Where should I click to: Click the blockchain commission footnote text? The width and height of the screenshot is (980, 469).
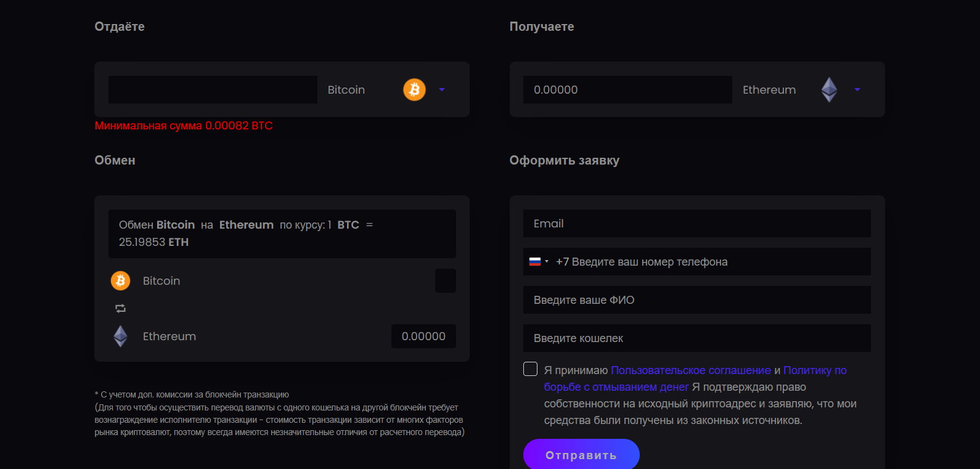[x=280, y=413]
